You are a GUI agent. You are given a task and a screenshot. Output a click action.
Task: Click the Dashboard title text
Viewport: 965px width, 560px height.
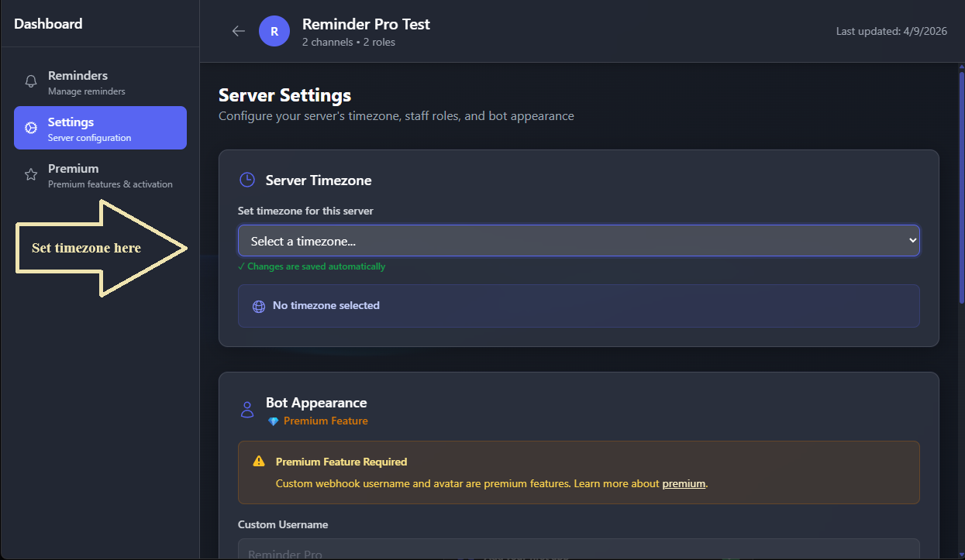pos(48,24)
